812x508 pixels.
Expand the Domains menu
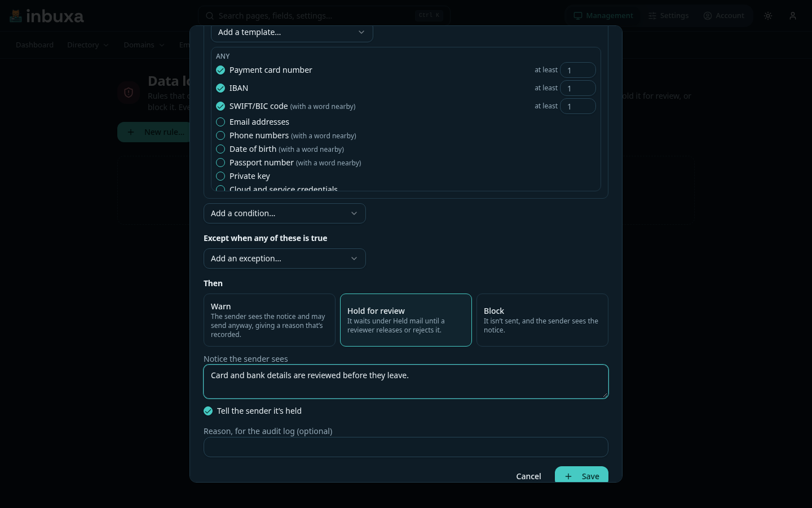(x=144, y=45)
